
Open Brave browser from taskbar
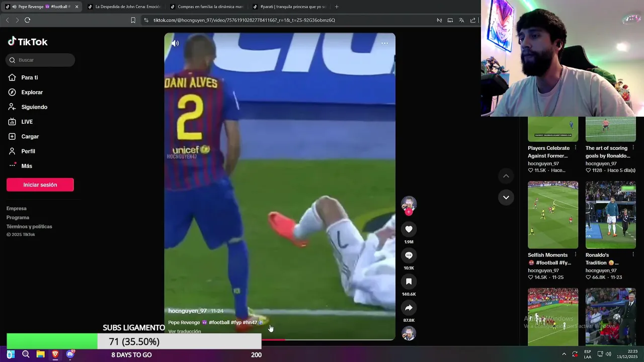[x=55, y=354]
